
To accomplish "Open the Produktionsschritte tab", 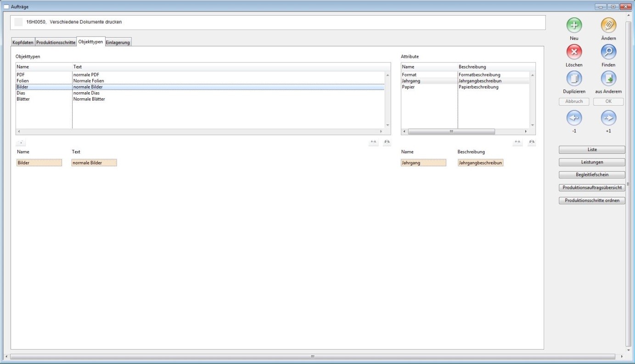I will click(x=56, y=43).
